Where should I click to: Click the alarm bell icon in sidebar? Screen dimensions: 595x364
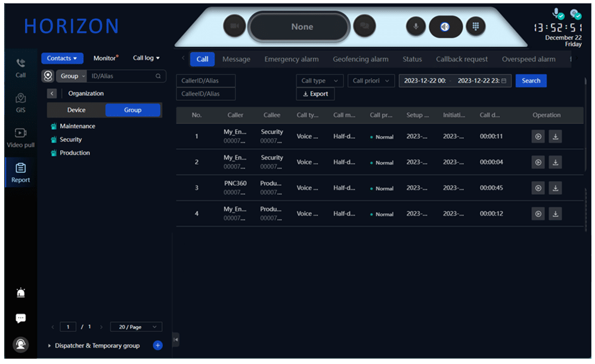(x=21, y=293)
